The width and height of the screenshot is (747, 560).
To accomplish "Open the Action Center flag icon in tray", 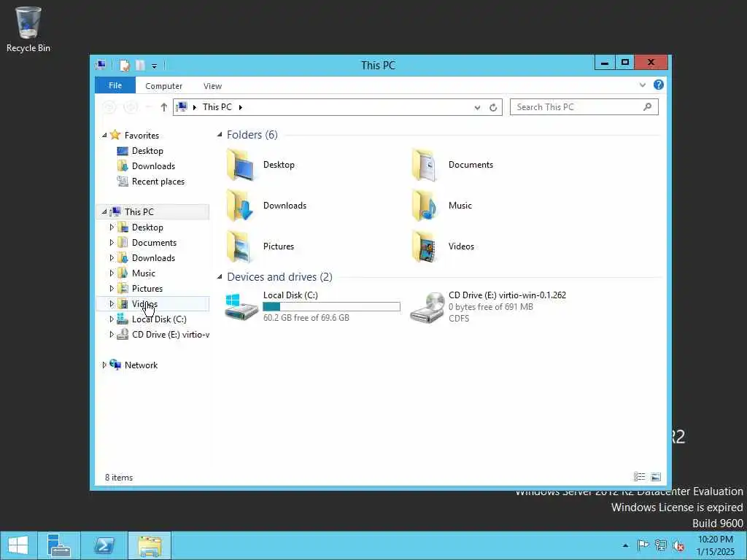I will coord(643,545).
